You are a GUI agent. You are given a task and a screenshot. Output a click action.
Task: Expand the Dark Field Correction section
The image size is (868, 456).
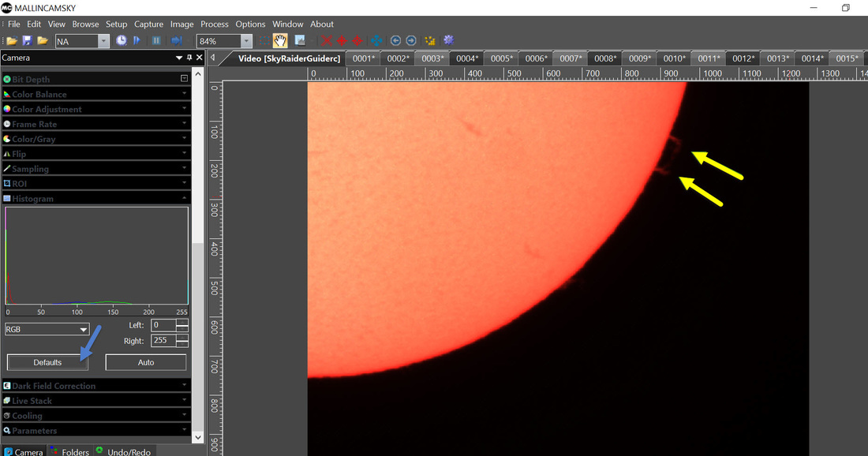(x=96, y=386)
